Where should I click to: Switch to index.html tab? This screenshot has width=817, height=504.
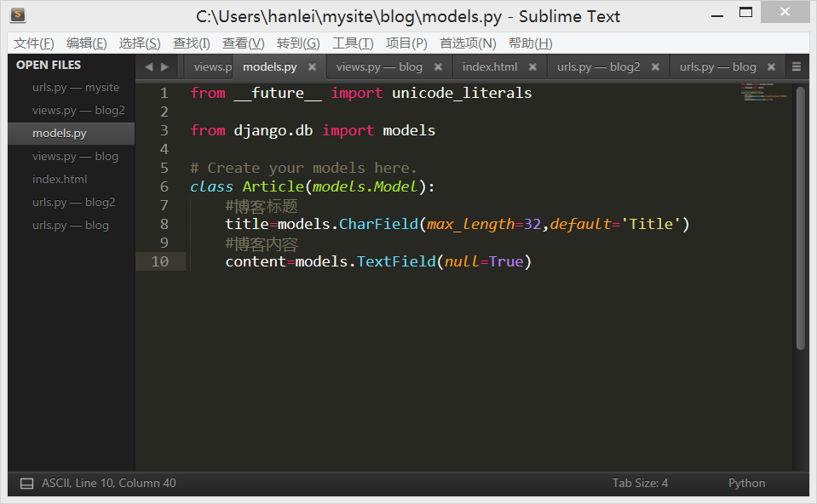tap(490, 66)
